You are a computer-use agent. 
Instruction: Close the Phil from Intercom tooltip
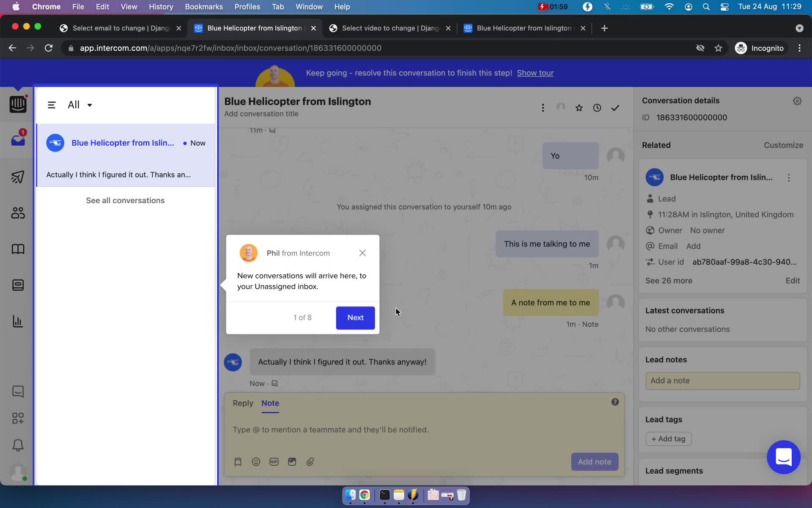[362, 252]
